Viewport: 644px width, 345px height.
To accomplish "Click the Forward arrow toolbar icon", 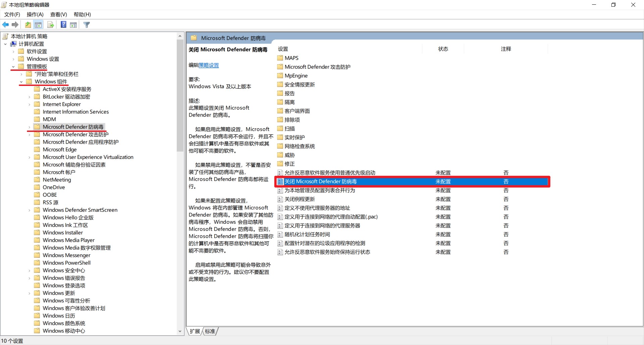I will click(x=15, y=25).
